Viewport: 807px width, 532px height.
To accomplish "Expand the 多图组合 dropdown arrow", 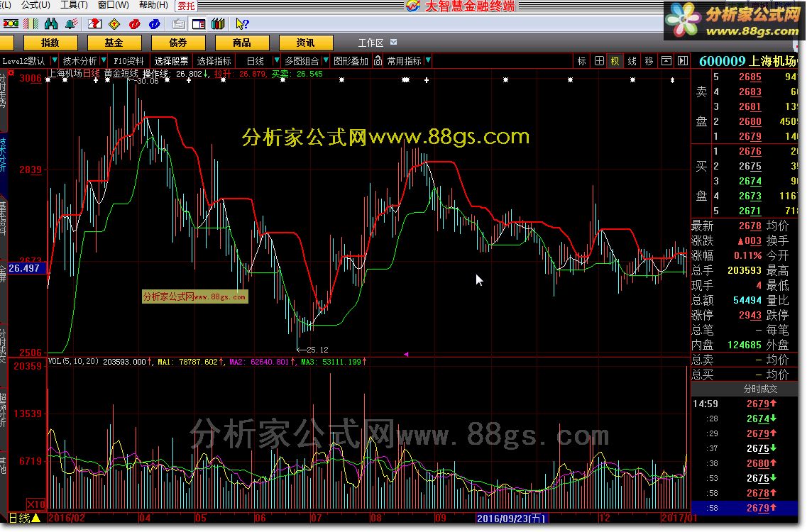I will (326, 60).
